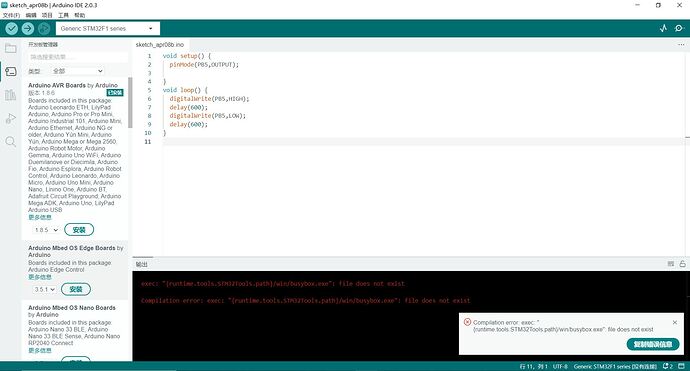This screenshot has height=371, width=690.
Task: Click the Arduino Mbed OS Edge Boards title
Action: click(x=76, y=251)
